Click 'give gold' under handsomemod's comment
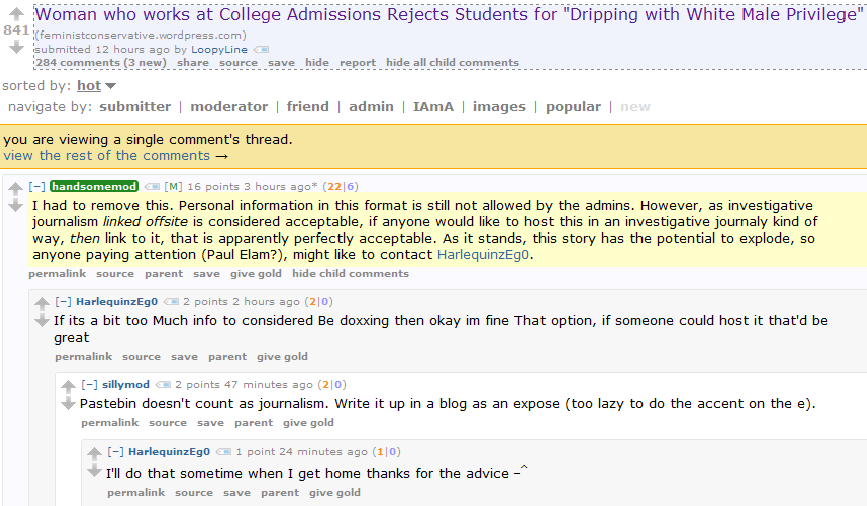Screen dimensions: 867x506 pos(255,274)
